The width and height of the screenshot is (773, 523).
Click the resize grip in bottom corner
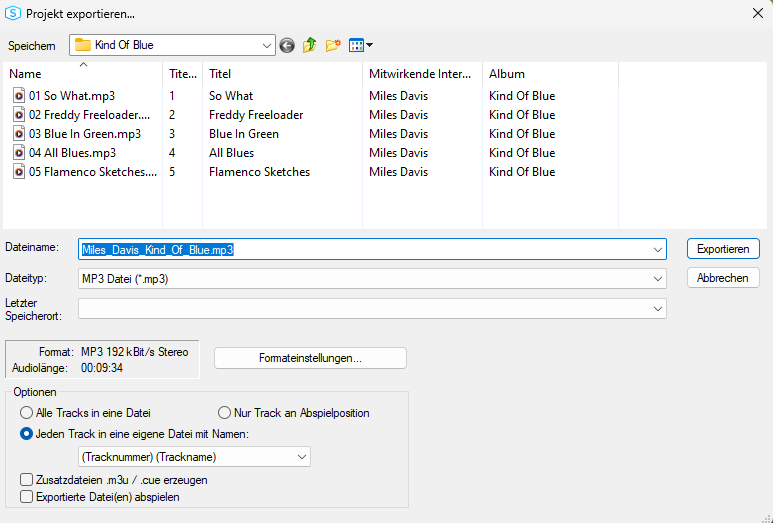click(767, 517)
